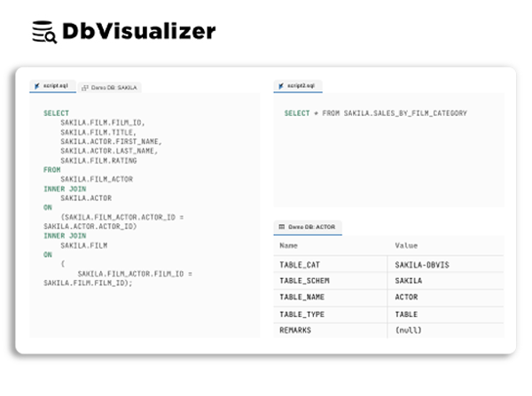532x396 pixels.
Task: Click the FROM keyword in script.sql
Action: coord(52,169)
